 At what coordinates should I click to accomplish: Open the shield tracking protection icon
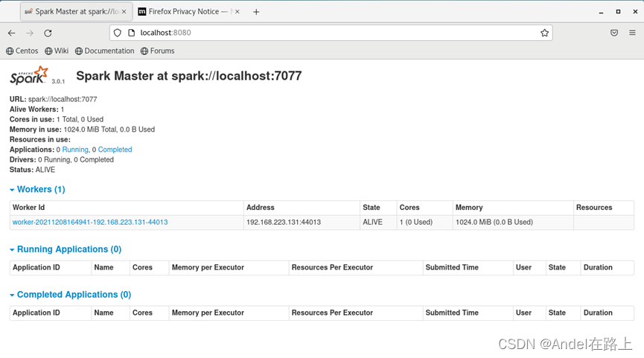(118, 33)
